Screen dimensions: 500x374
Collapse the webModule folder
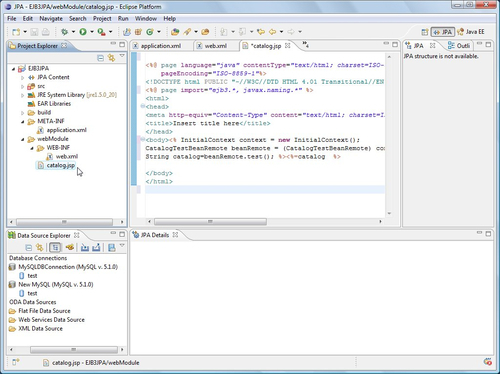pos(23,139)
